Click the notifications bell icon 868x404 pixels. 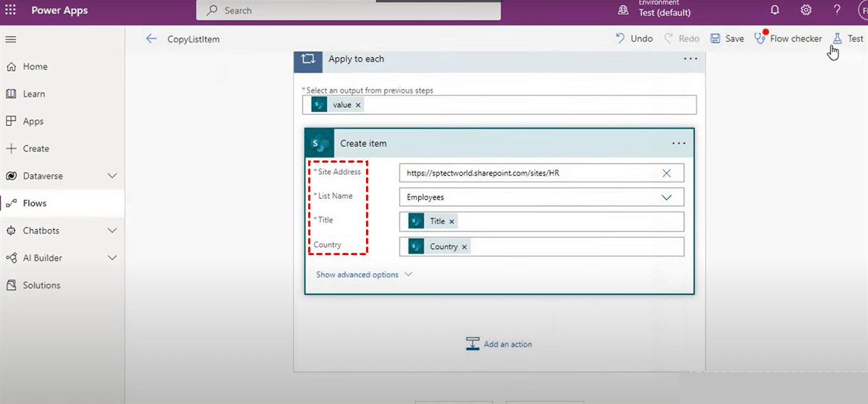click(775, 10)
